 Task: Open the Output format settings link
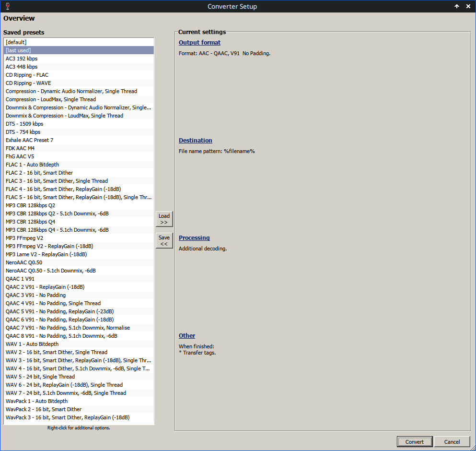tap(199, 43)
